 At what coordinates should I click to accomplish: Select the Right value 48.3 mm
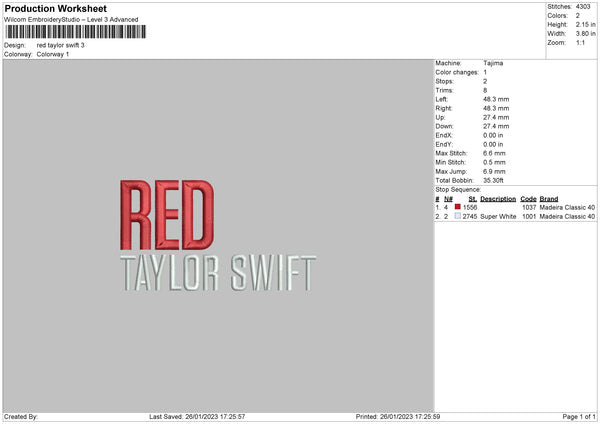pos(496,108)
